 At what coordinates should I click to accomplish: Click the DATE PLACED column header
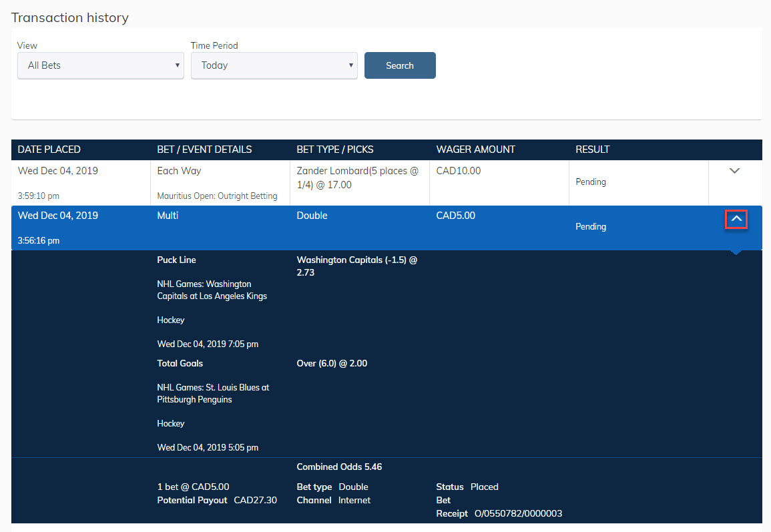pos(49,150)
